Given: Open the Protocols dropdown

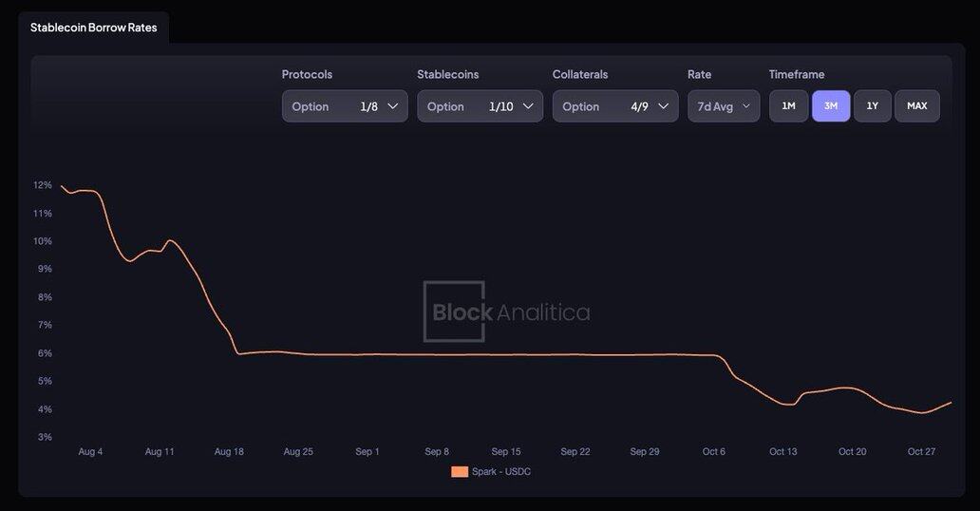Looking at the screenshot, I should pos(344,106).
